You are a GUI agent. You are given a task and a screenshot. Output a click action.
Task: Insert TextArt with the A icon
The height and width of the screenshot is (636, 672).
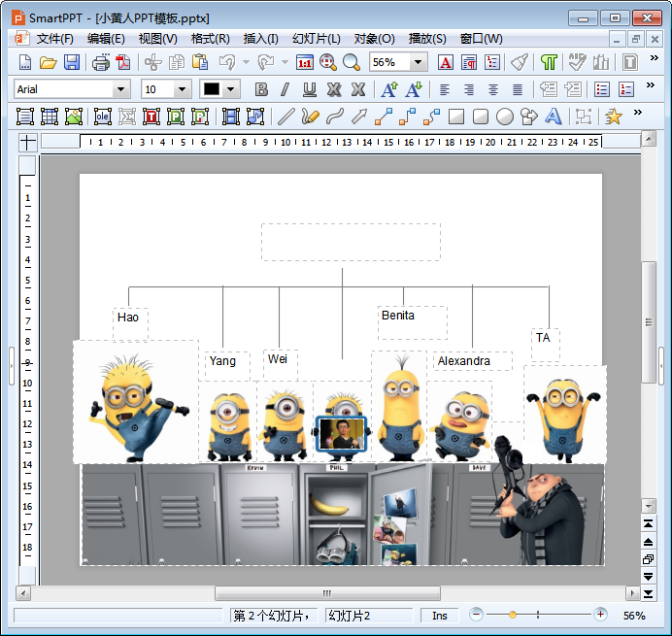(553, 117)
